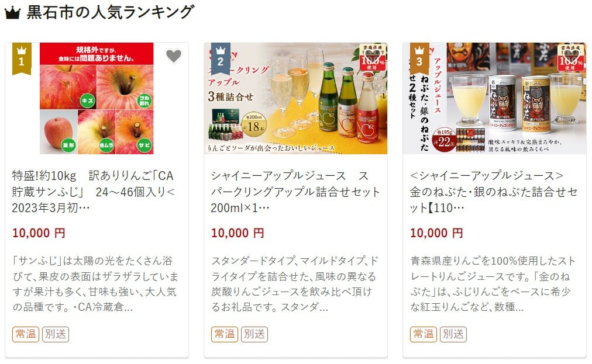592x364 pixels.
Task: Open 特盛!約10kg 訳ありりんご title link
Action: coord(94,192)
